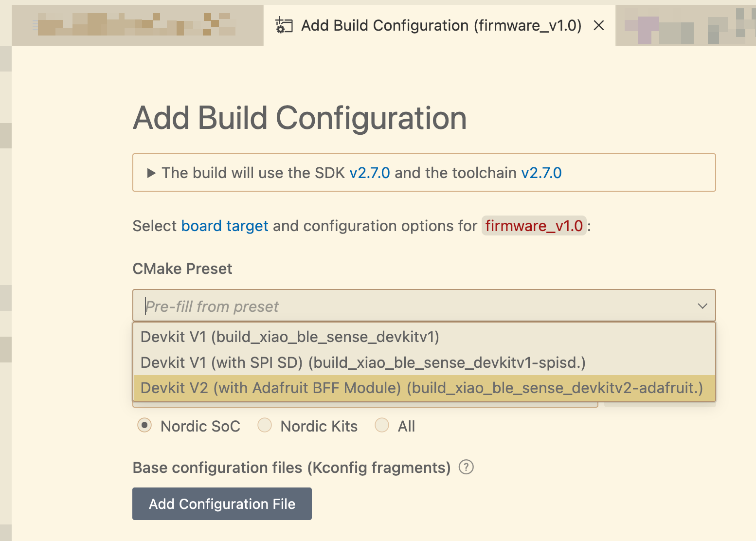Click help icon beside Base configuration files
The height and width of the screenshot is (541, 756).
coord(466,467)
